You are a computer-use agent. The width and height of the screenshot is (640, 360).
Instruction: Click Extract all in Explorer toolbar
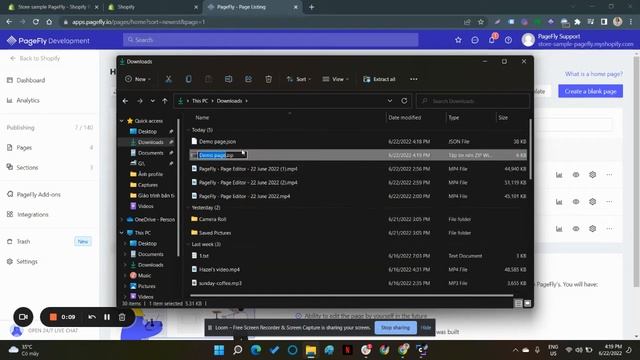point(379,79)
